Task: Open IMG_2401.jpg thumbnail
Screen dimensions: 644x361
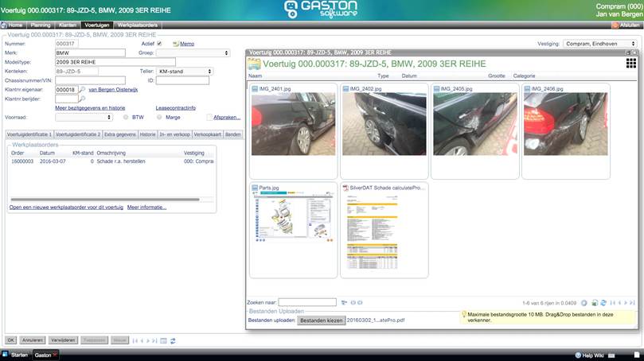Action: [x=293, y=124]
